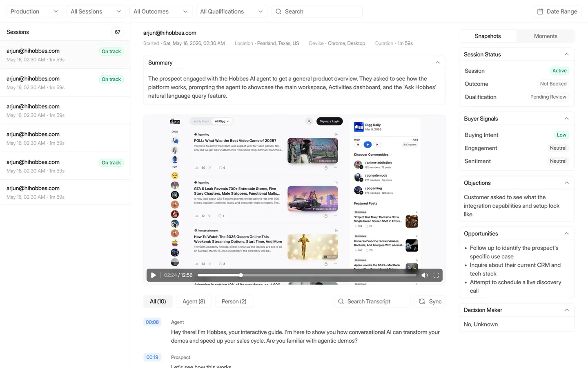
Task: Collapse the Session Status panel
Action: [x=566, y=54]
